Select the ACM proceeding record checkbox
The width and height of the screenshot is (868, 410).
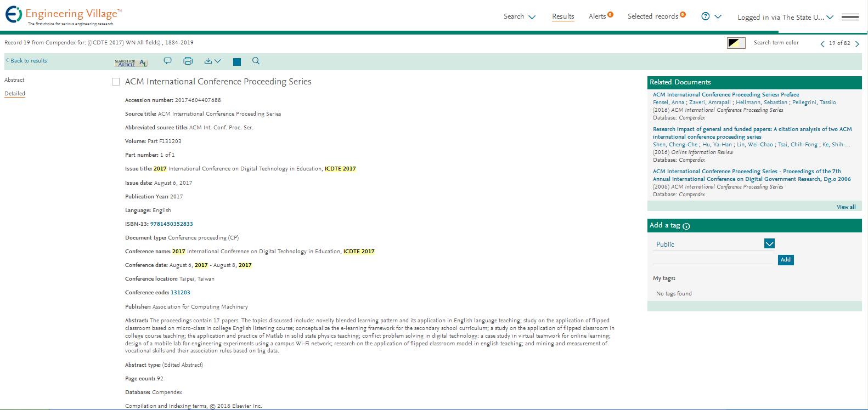[116, 82]
